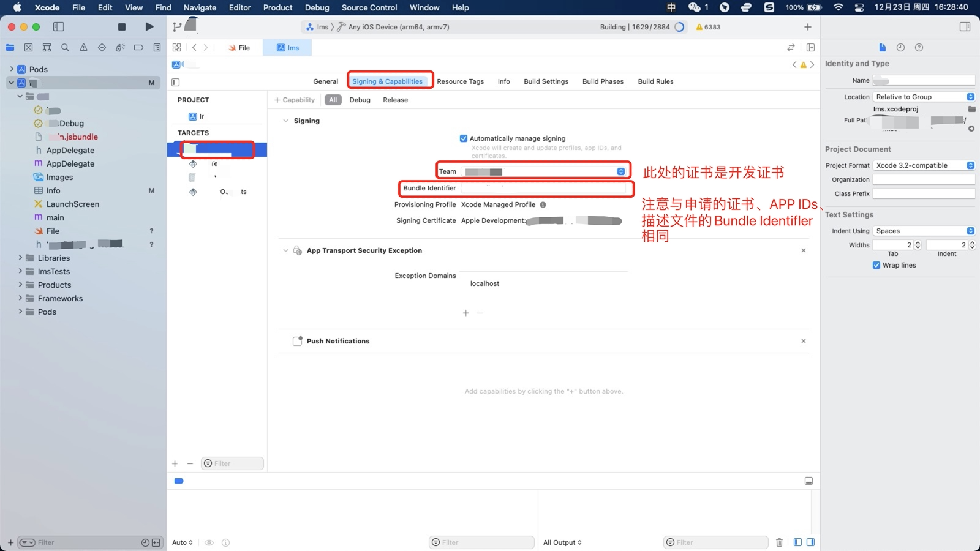
Task: Open the report navigator
Action: click(157, 47)
